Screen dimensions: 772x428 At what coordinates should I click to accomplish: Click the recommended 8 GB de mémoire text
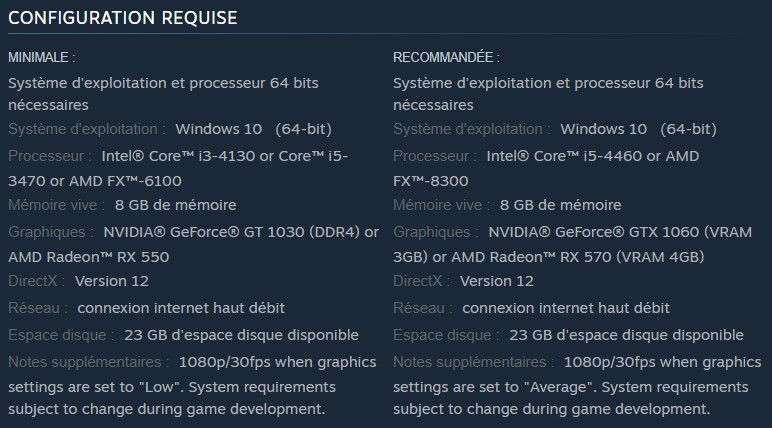[560, 205]
